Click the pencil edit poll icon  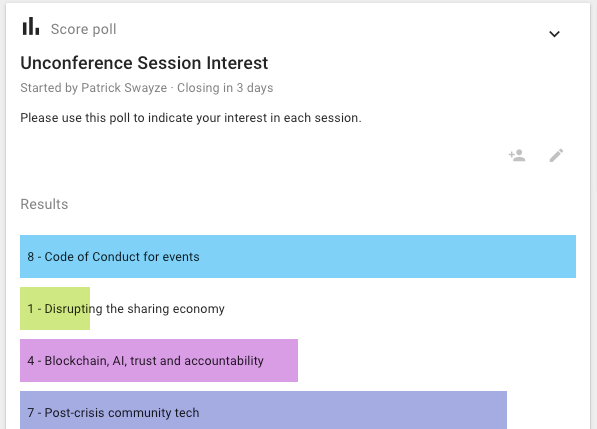(x=556, y=155)
